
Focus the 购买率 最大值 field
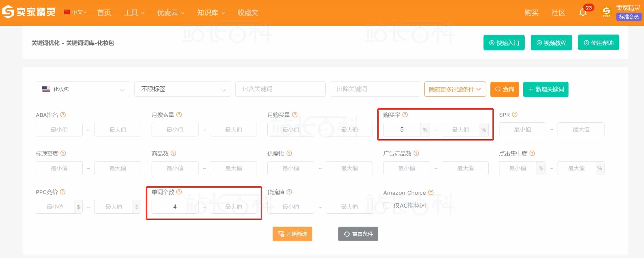pyautogui.click(x=460, y=130)
